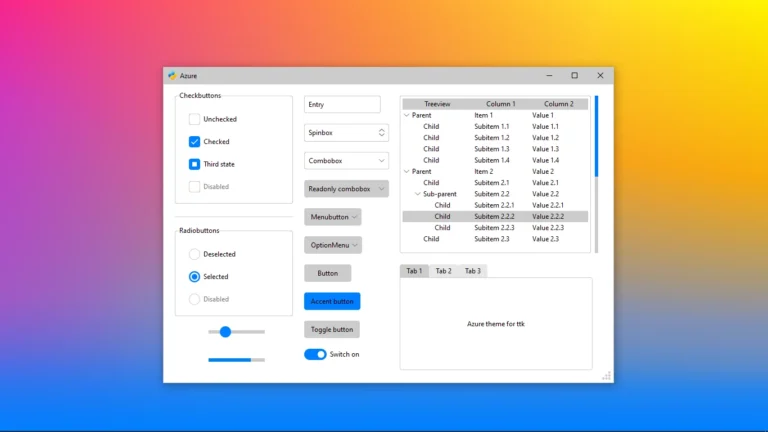
Task: Click the Column 2 header
Action: click(559, 104)
